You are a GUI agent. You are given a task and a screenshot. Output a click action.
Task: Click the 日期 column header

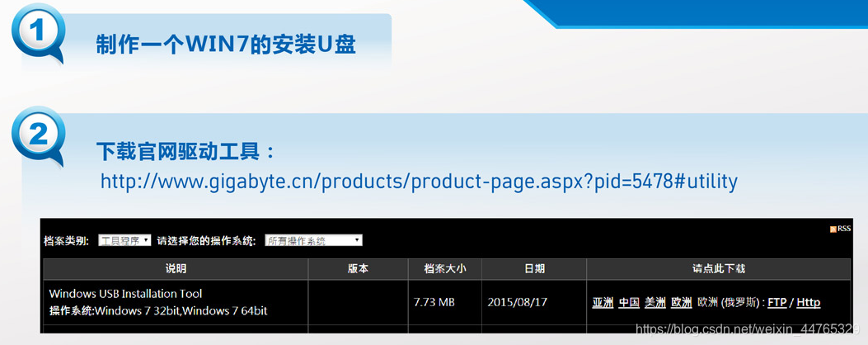click(x=534, y=269)
